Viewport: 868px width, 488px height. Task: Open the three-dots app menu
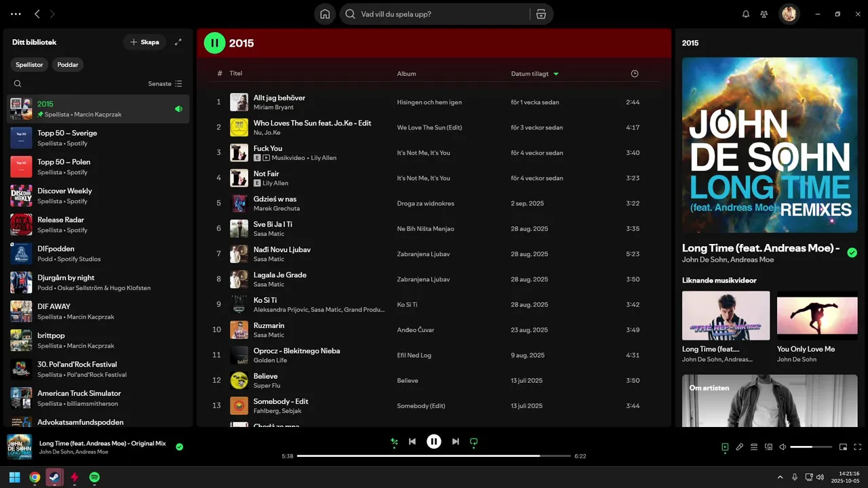tap(16, 14)
